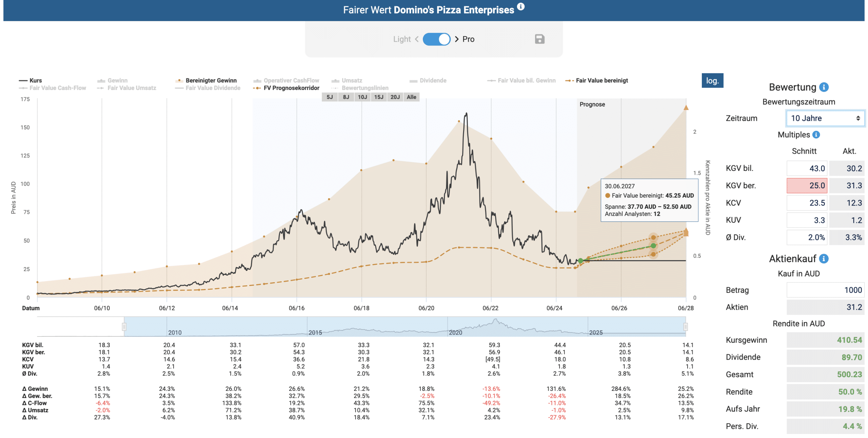Click the right chevron beside Pro
This screenshot has height=438, width=868.
click(x=456, y=39)
